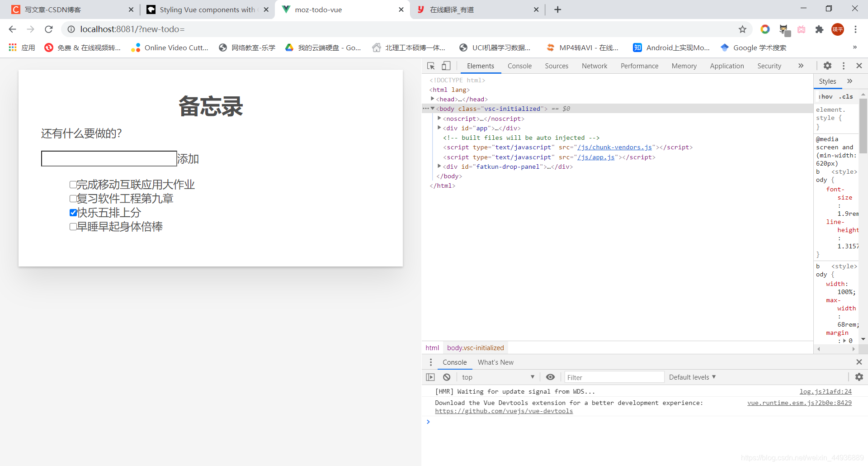Check the 完成移动互联应用大作业 checkbox
The image size is (868, 466).
[73, 185]
